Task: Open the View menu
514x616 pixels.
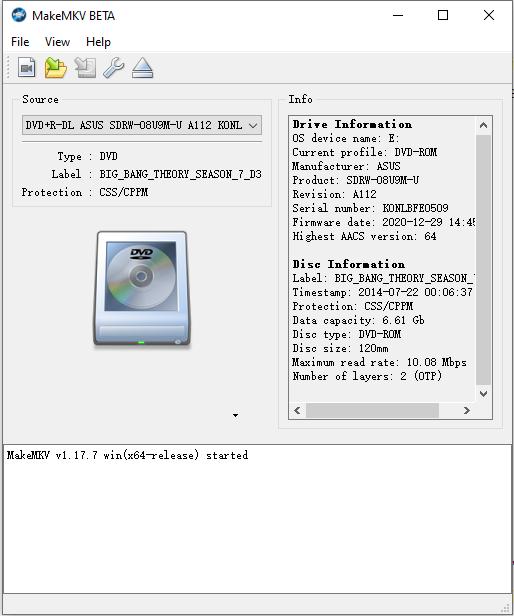Action: (x=57, y=42)
